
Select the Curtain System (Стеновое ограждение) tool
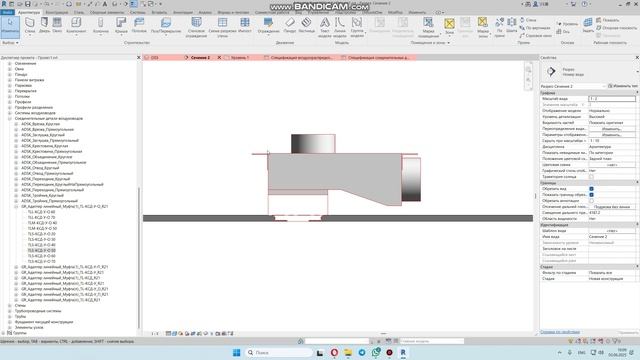coord(196,27)
